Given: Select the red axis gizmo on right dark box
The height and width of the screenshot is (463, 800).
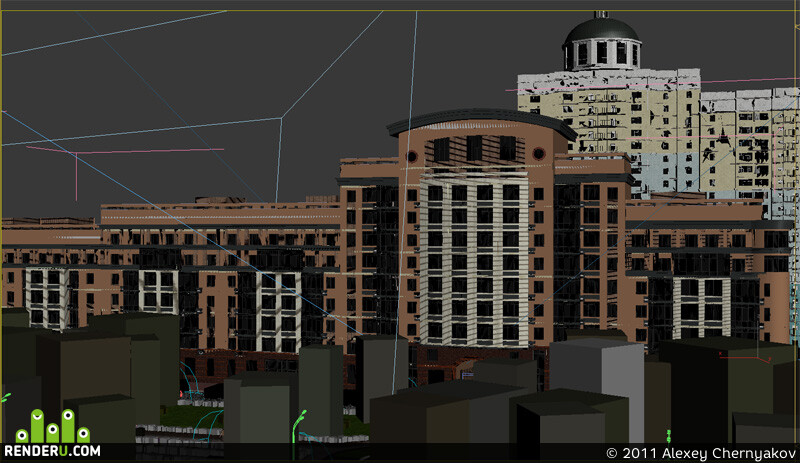Looking at the screenshot, I should click(745, 356).
